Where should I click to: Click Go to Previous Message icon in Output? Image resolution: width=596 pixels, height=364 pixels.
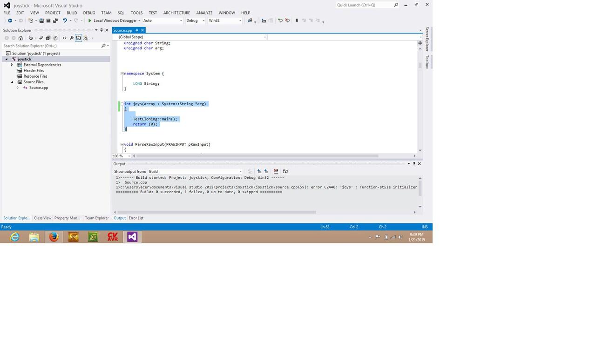coord(259,171)
